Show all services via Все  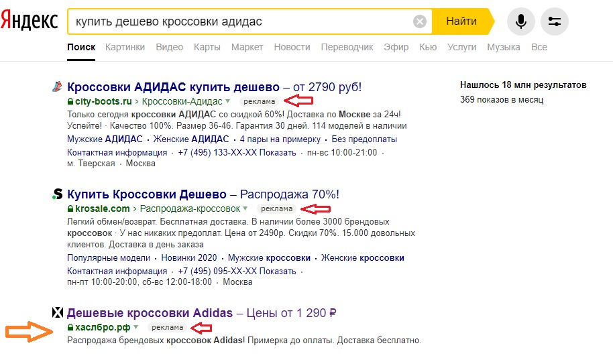(x=539, y=47)
